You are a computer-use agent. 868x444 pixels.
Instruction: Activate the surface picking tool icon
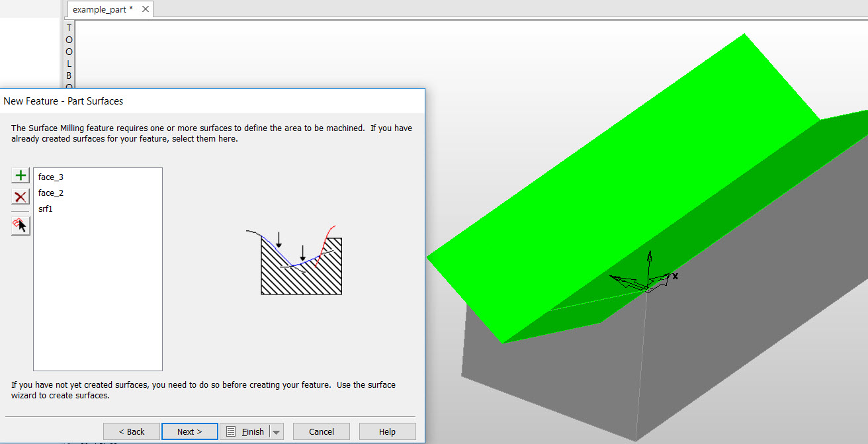(x=20, y=225)
